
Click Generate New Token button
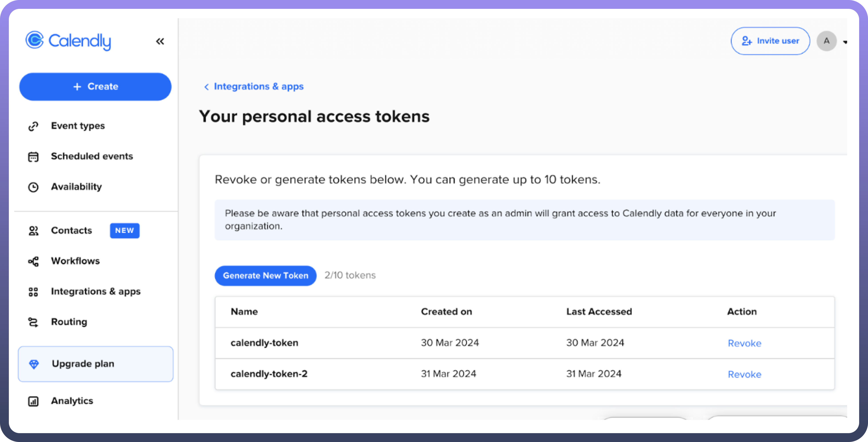click(x=265, y=276)
